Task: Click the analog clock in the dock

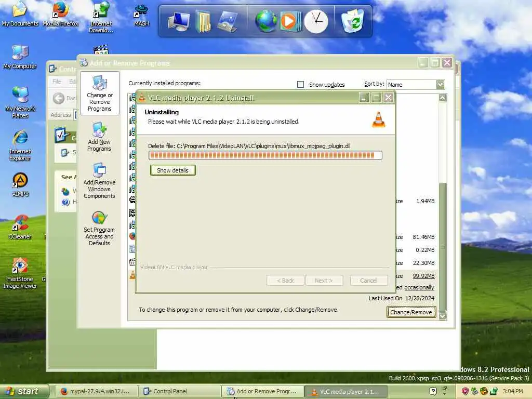Action: click(316, 21)
